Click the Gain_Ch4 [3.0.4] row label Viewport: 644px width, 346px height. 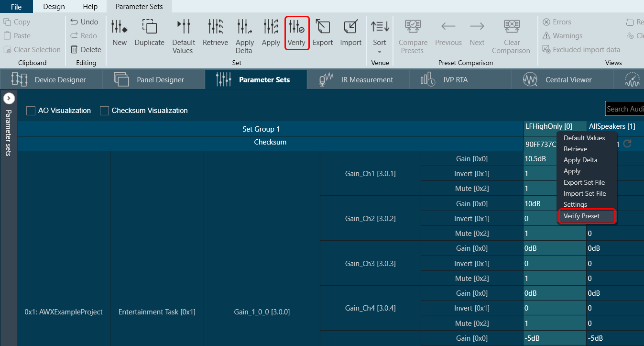370,308
